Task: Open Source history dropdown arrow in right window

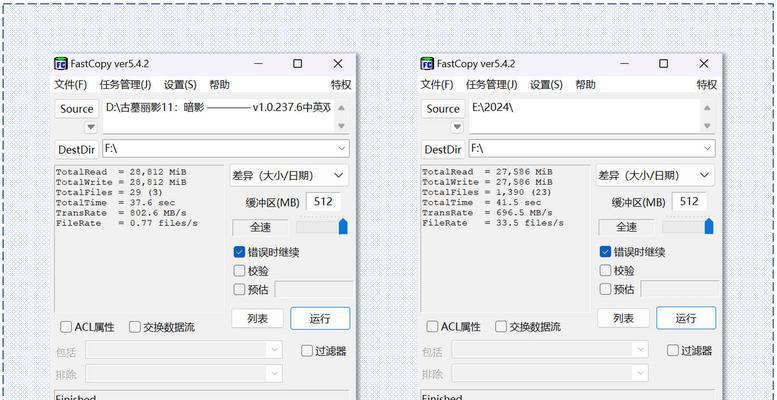Action: (457, 127)
